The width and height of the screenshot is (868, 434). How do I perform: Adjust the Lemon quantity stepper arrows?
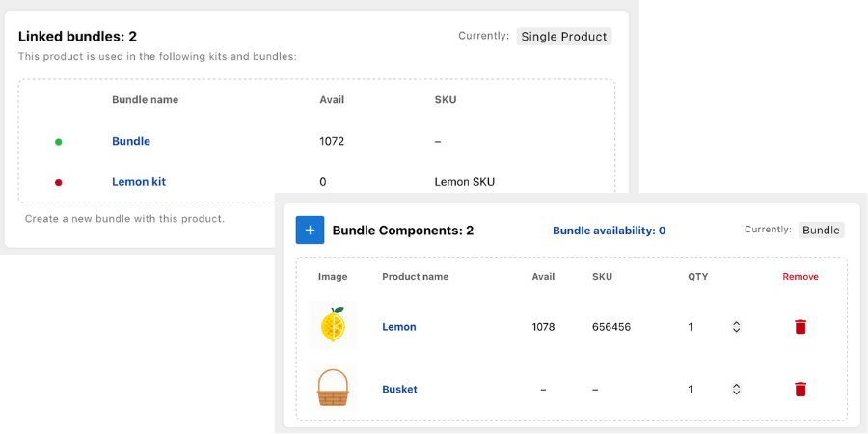(x=736, y=327)
